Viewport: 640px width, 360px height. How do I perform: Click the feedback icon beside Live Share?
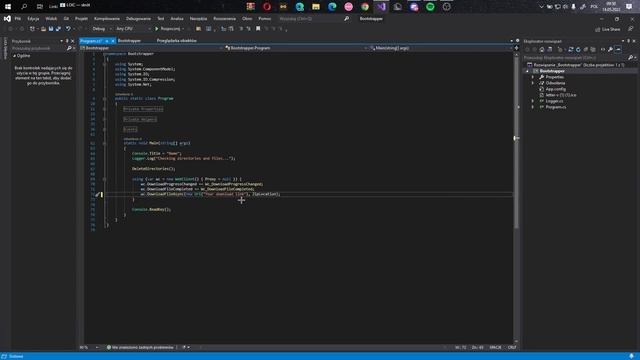[x=631, y=29]
